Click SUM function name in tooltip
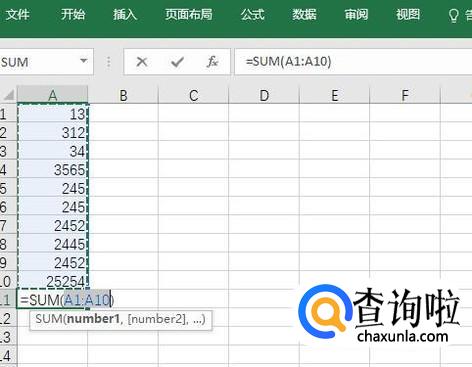 pyautogui.click(x=49, y=319)
